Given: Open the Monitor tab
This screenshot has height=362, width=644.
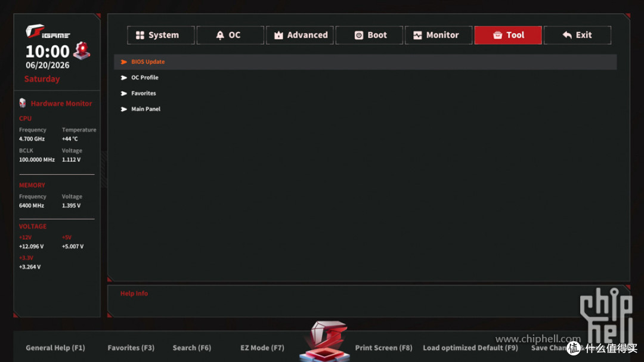Looking at the screenshot, I should (x=438, y=35).
